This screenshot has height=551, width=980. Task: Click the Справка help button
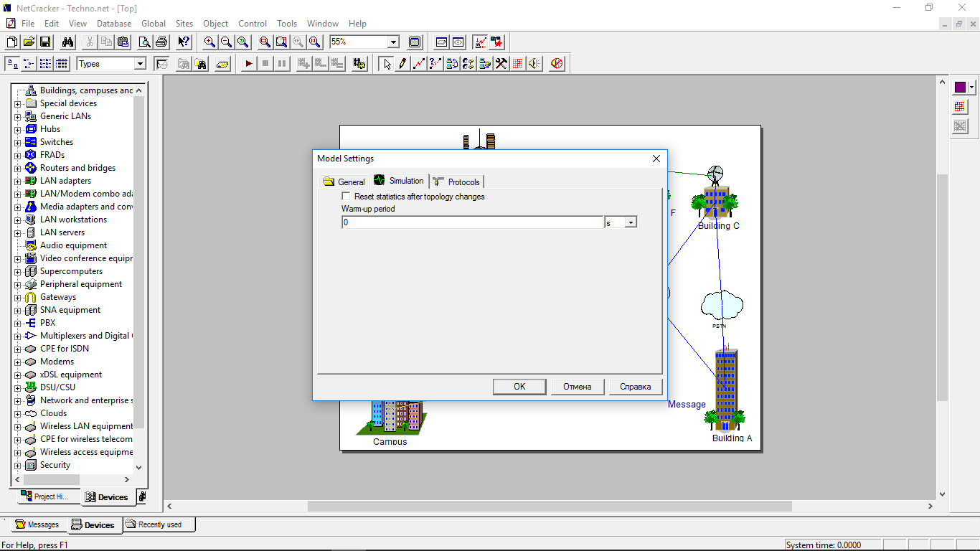click(x=636, y=387)
